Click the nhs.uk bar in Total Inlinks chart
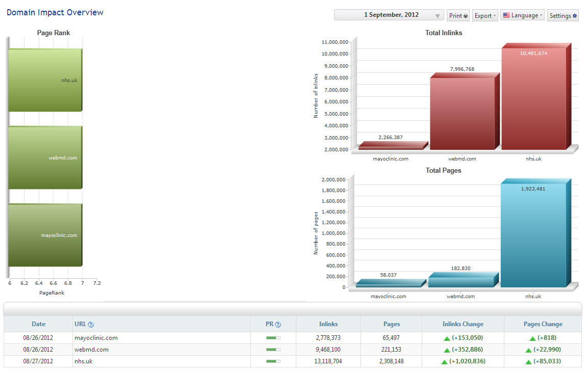 coord(533,98)
